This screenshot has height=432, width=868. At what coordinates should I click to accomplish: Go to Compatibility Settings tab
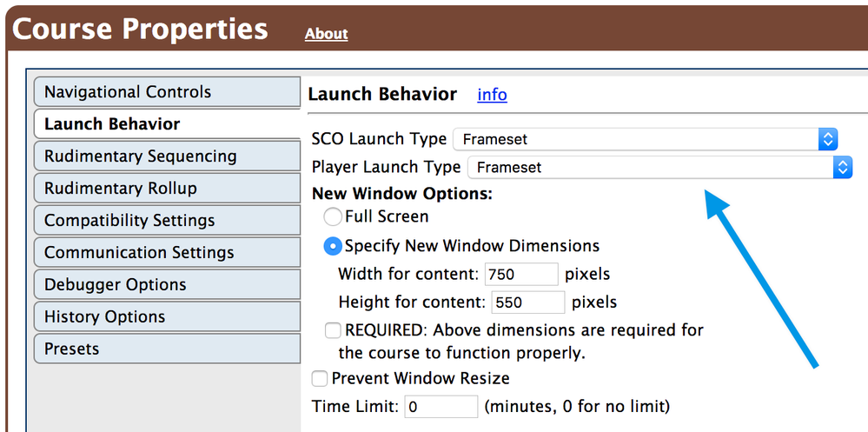[x=166, y=221]
